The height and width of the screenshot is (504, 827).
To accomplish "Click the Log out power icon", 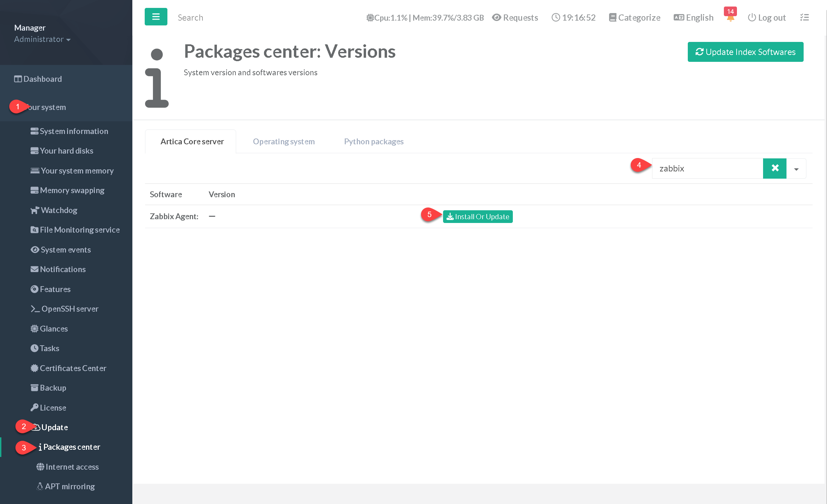I will (752, 18).
